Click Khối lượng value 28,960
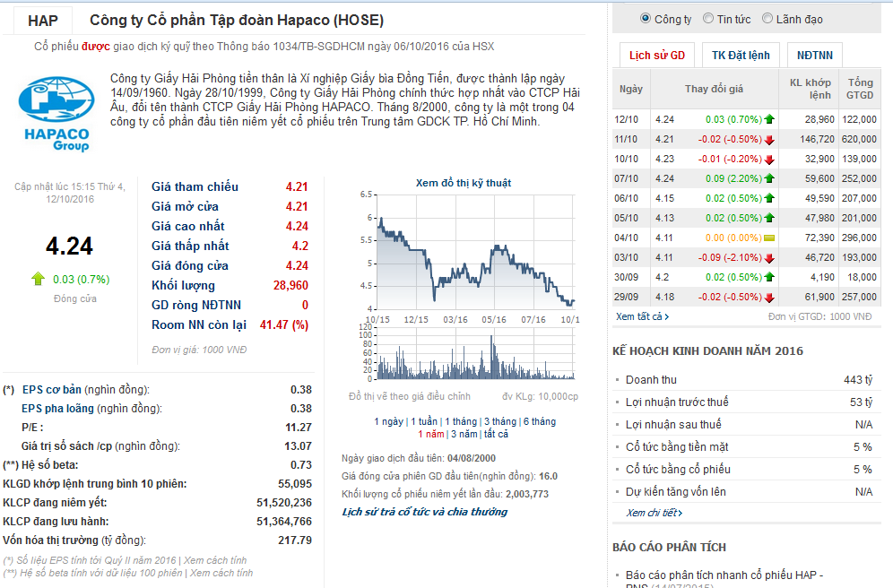Viewport: 893px width, 588px height. point(290,286)
